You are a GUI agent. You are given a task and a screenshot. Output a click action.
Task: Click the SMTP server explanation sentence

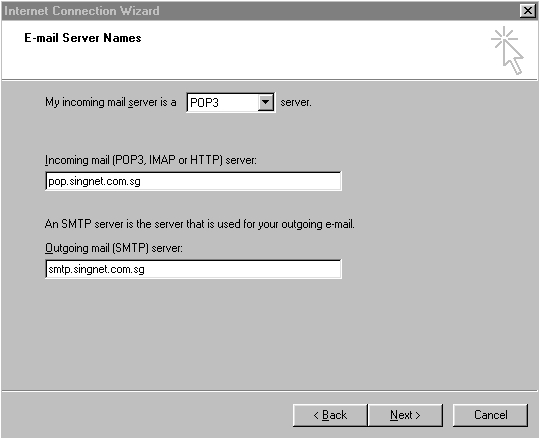pyautogui.click(x=200, y=224)
